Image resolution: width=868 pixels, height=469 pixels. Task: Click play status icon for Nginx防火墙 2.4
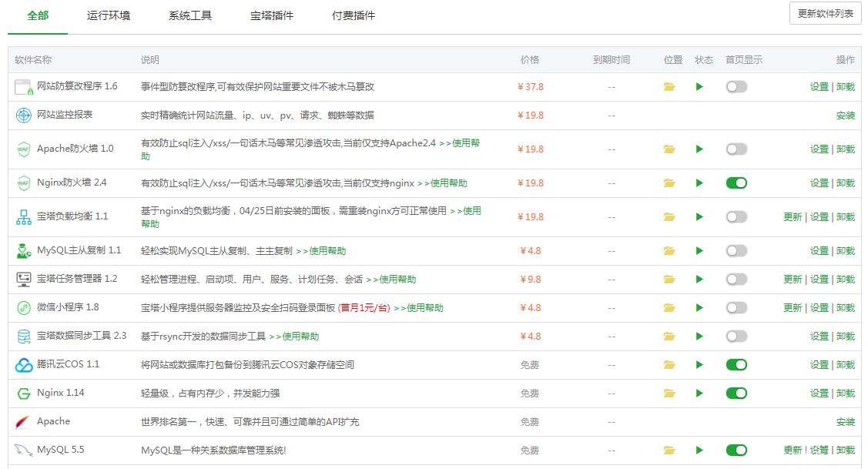point(699,183)
